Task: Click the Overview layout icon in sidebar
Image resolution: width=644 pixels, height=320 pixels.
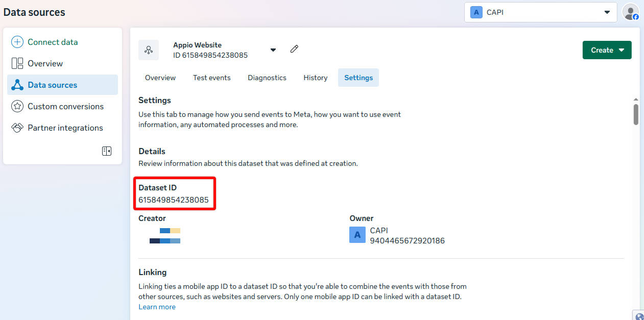Action: tap(17, 63)
